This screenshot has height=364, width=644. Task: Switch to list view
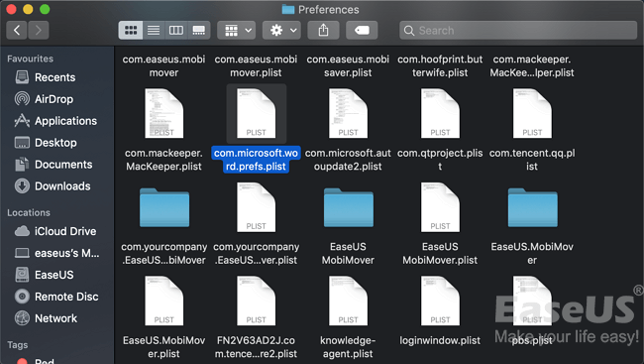(154, 31)
